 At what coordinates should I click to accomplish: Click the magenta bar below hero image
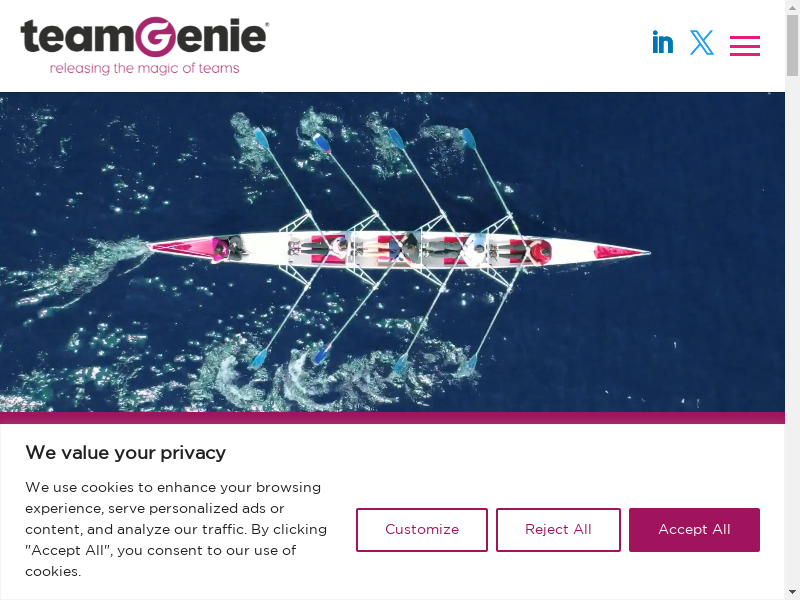(x=392, y=418)
